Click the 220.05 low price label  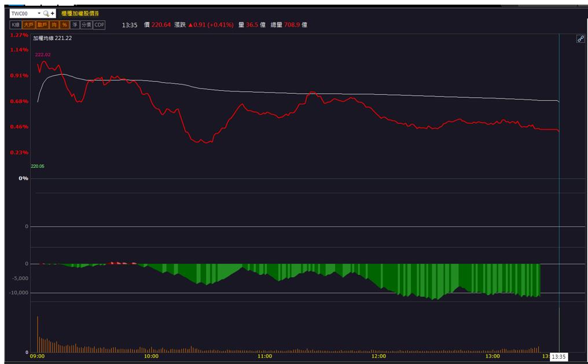pyautogui.click(x=38, y=166)
